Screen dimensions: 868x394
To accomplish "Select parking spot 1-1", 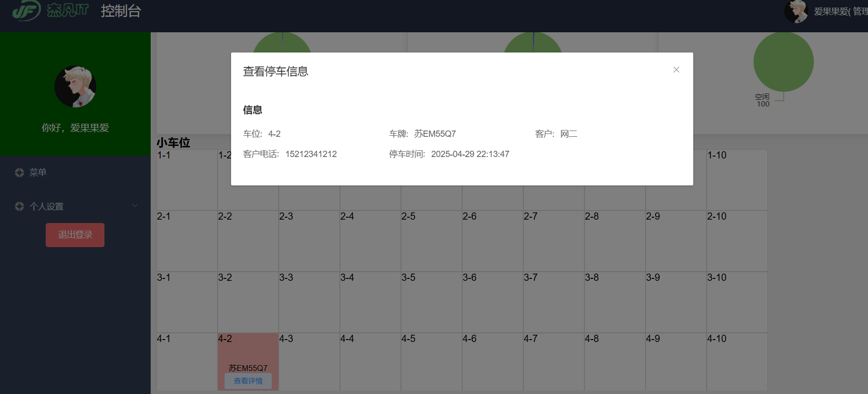I will (187, 180).
